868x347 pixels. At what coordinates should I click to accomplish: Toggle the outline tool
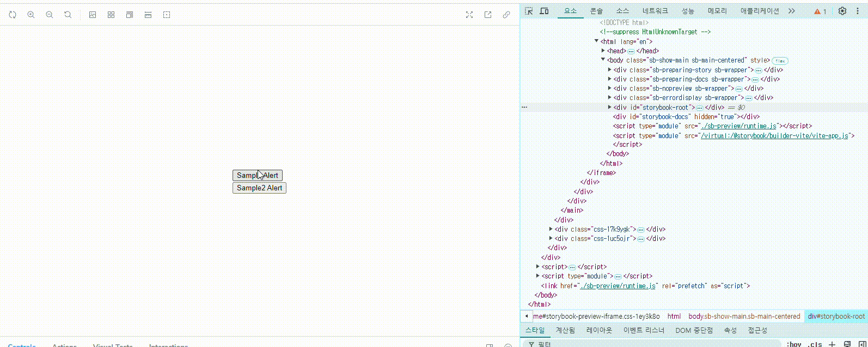click(x=167, y=15)
